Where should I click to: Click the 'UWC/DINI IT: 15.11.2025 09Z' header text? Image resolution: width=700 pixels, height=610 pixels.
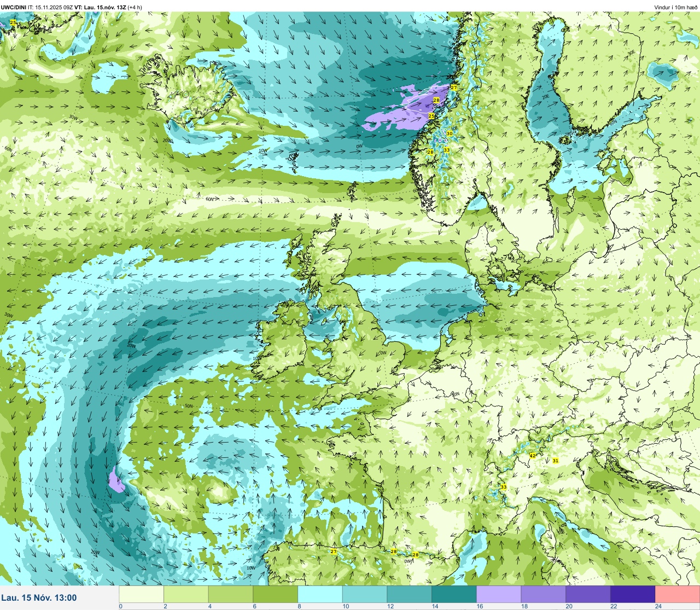[37, 7]
